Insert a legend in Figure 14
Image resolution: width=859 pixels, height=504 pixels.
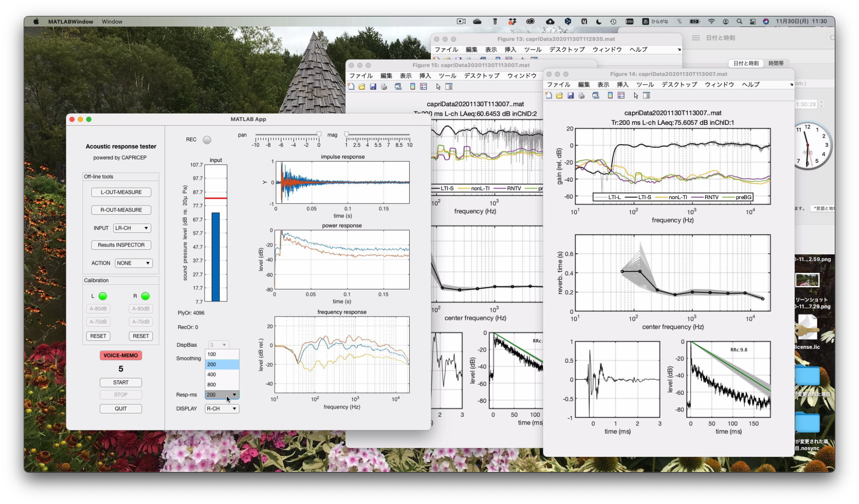(621, 95)
